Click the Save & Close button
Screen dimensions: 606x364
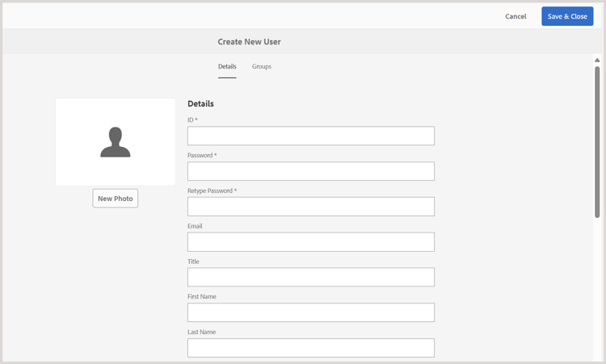tap(567, 16)
